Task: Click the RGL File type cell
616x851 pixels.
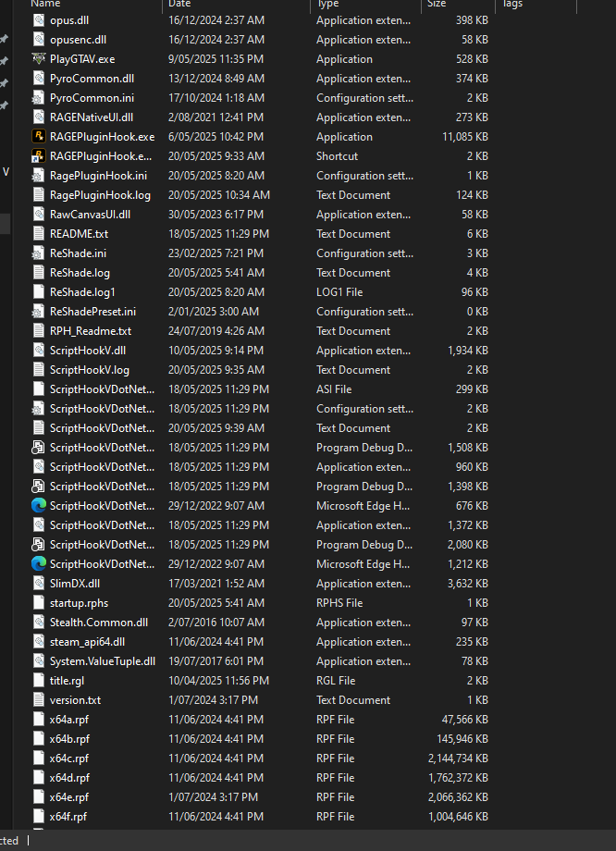Action: coord(336,681)
